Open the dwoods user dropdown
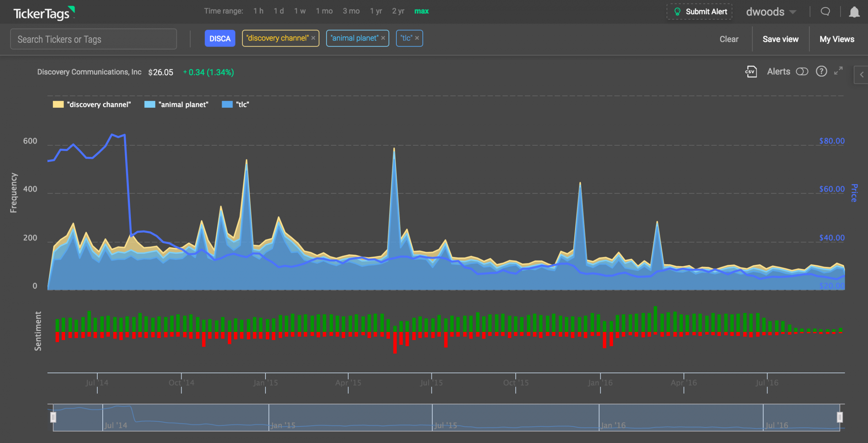This screenshot has width=868, height=443. 771,12
